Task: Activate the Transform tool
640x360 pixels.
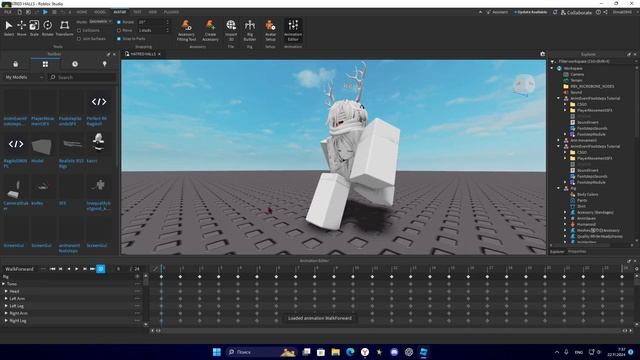Action: [64, 28]
